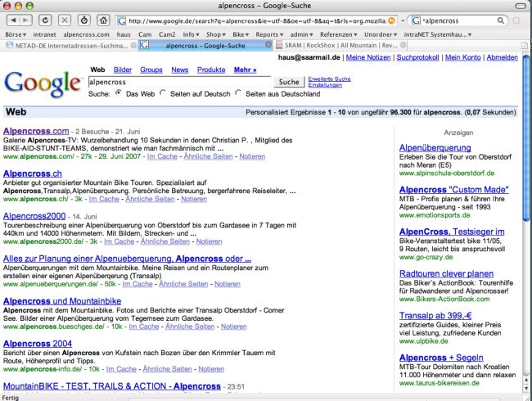The width and height of the screenshot is (532, 401).
Task: Click the orange RSS feed icon
Action: pos(391,21)
